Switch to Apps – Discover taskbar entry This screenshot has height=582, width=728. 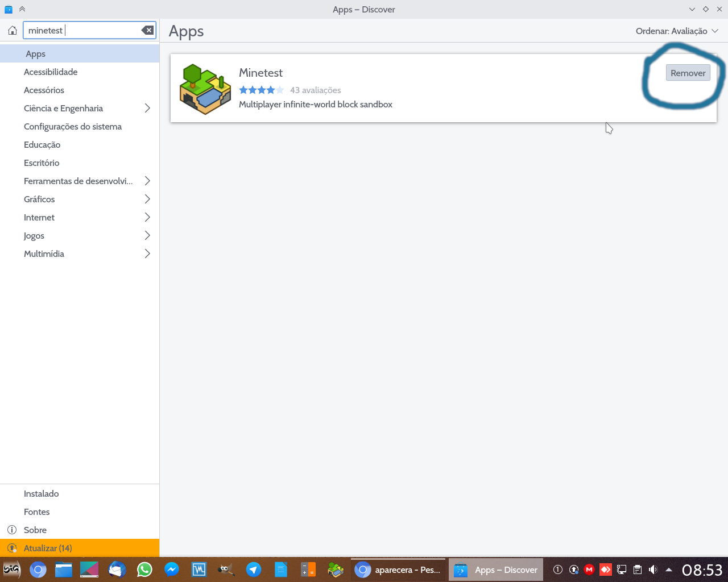point(496,569)
